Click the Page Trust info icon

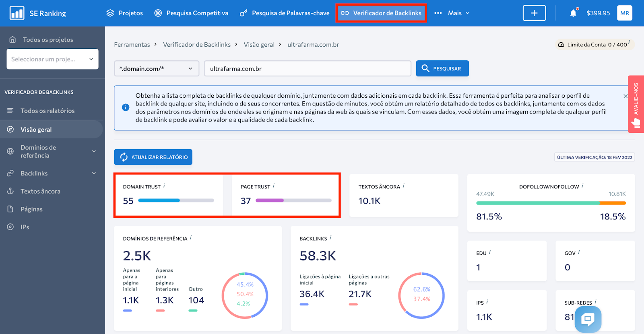[274, 186]
